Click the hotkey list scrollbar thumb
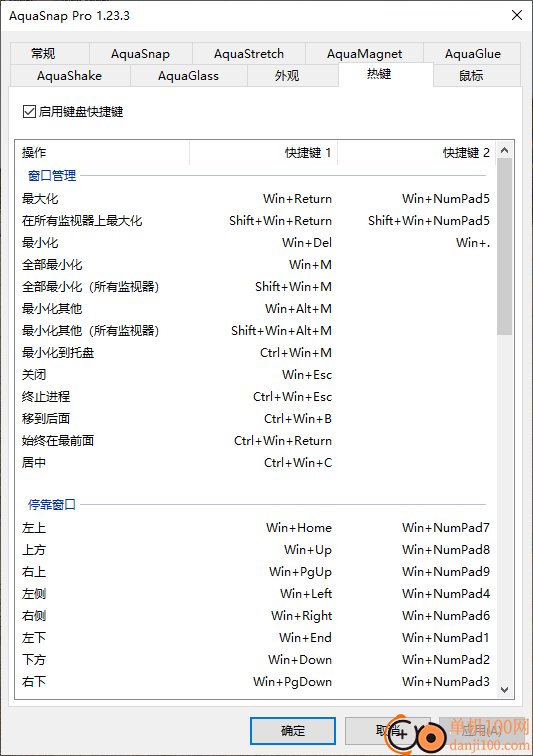The height and width of the screenshot is (756, 533). (x=505, y=246)
